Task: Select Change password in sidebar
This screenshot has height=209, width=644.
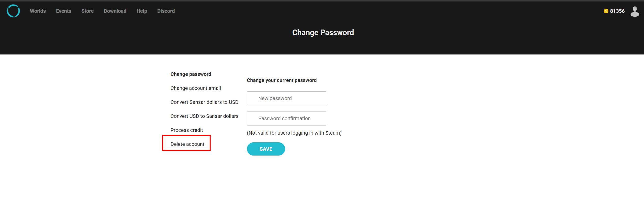Action: click(191, 74)
